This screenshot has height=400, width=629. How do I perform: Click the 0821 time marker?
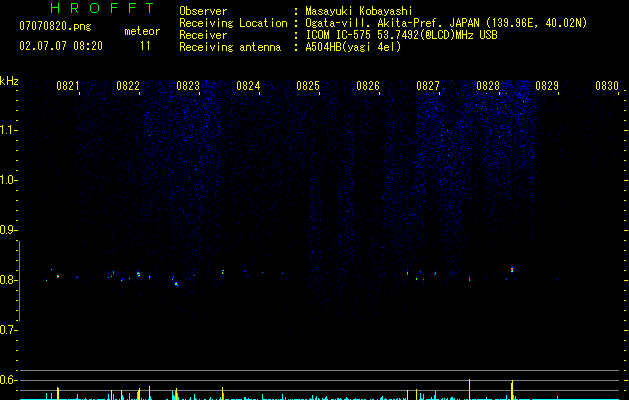click(x=68, y=86)
